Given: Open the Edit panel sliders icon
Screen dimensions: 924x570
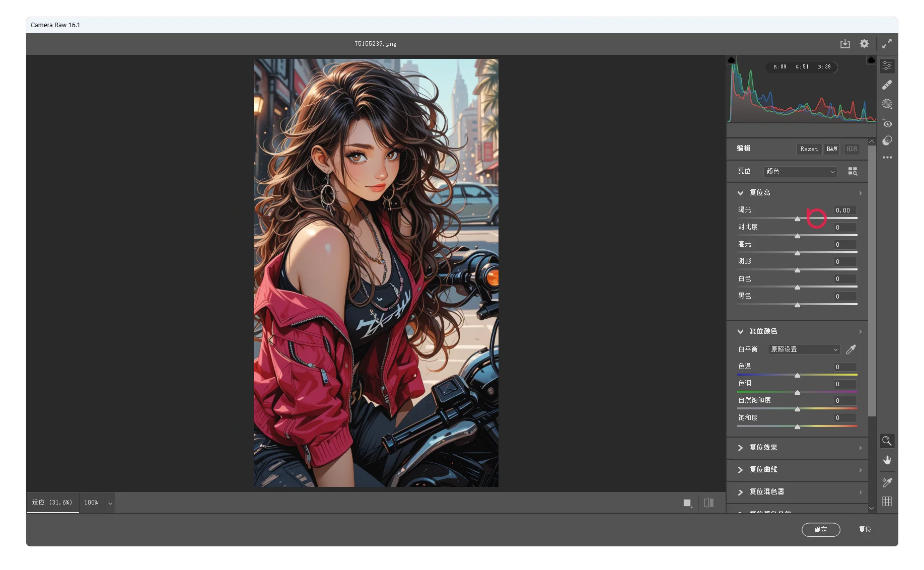Looking at the screenshot, I should 887,66.
